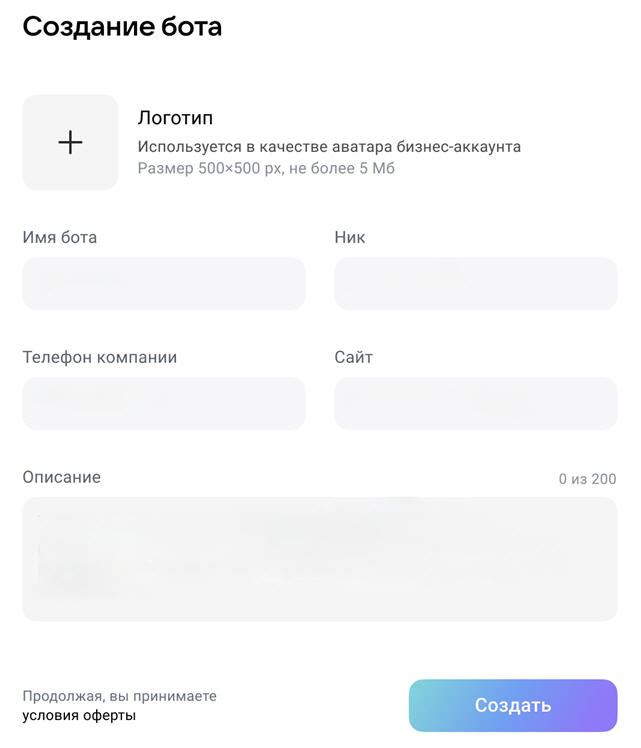This screenshot has height=748, width=641.
Task: Click the plus icon to upload logo
Action: (70, 143)
